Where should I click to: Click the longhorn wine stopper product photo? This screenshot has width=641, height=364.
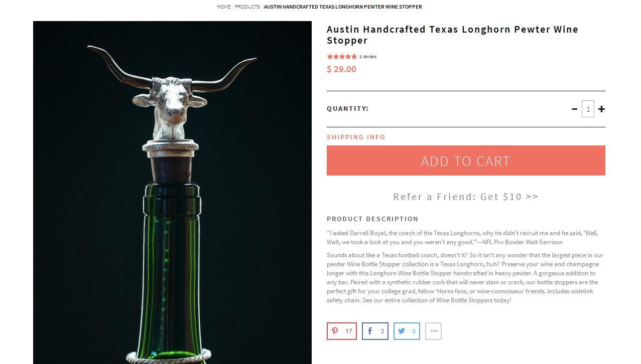pos(172,193)
